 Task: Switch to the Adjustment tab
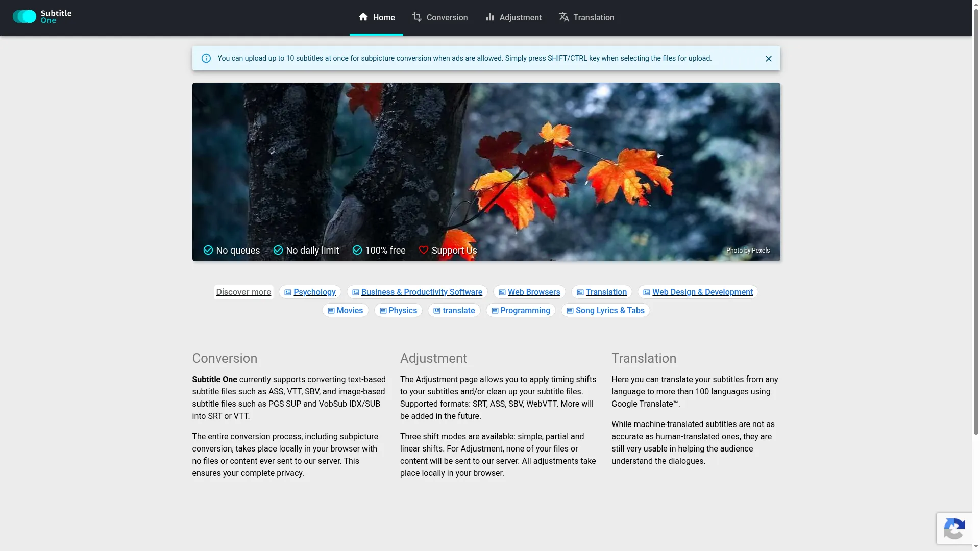(x=513, y=17)
